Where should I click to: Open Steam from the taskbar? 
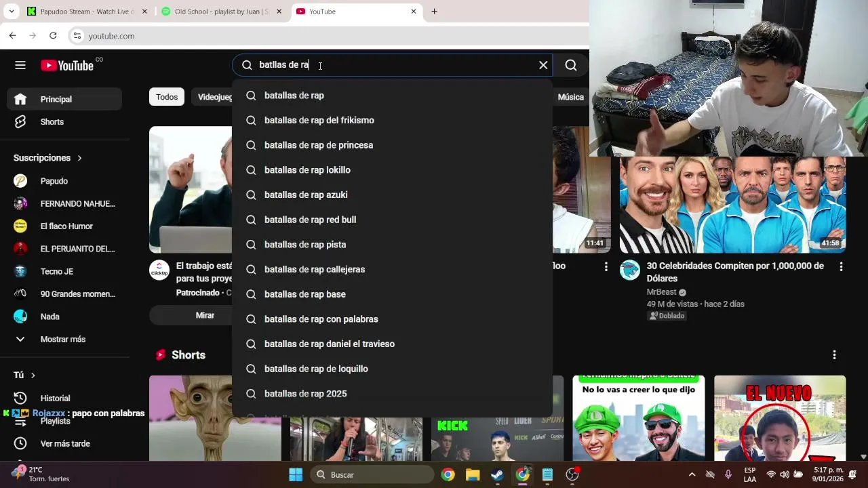tap(498, 474)
